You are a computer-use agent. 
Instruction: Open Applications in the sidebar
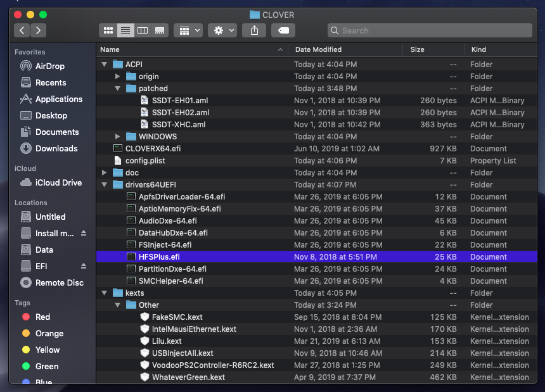pyautogui.click(x=59, y=99)
